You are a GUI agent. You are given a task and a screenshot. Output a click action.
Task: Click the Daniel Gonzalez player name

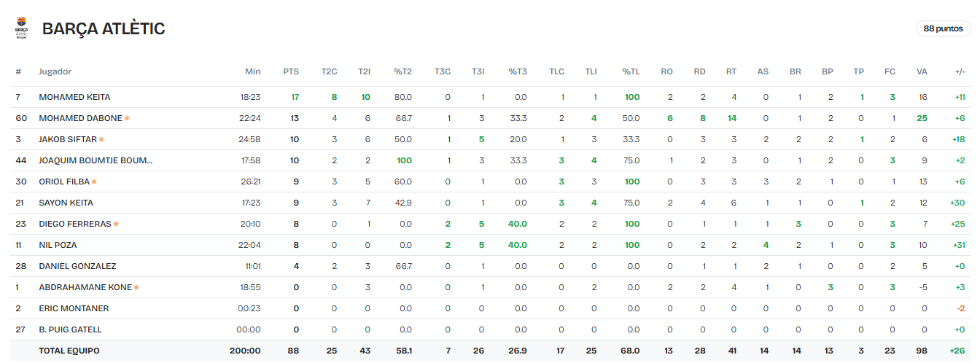77,266
